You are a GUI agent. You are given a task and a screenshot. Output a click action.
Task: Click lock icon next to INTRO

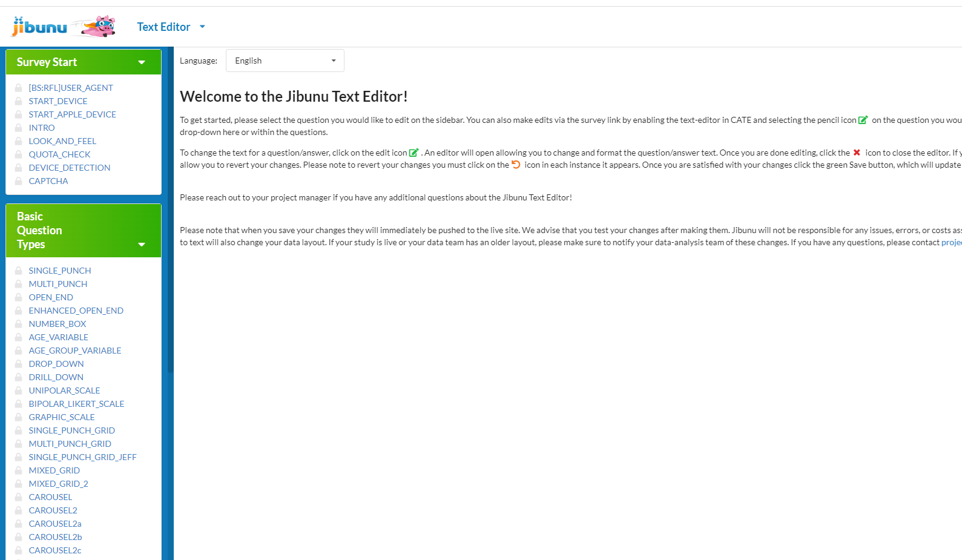click(19, 128)
